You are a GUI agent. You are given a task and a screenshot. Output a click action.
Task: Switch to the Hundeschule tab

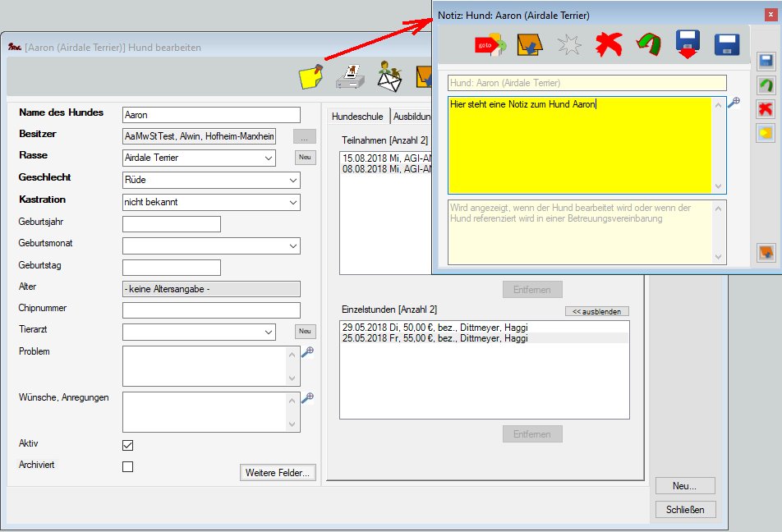point(357,117)
